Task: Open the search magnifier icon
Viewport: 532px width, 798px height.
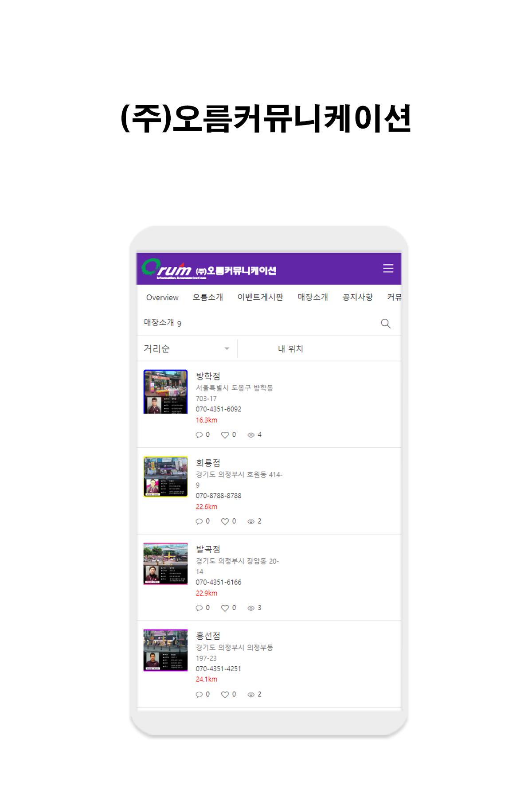Action: pyautogui.click(x=386, y=323)
